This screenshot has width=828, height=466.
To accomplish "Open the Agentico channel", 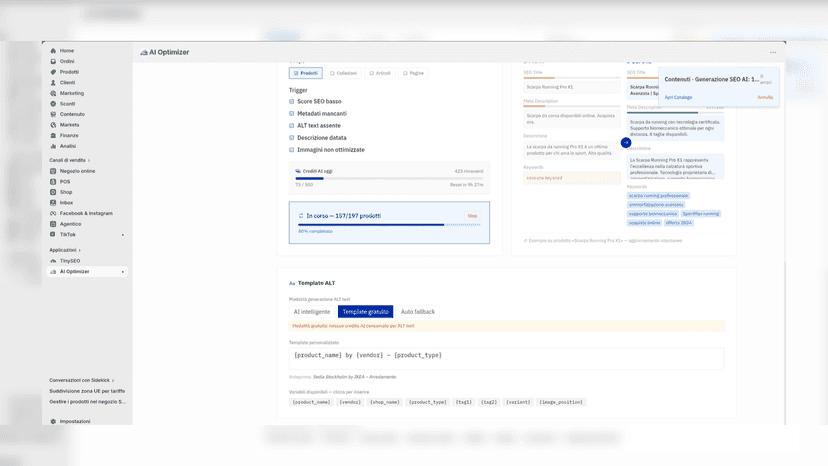I will (70, 224).
